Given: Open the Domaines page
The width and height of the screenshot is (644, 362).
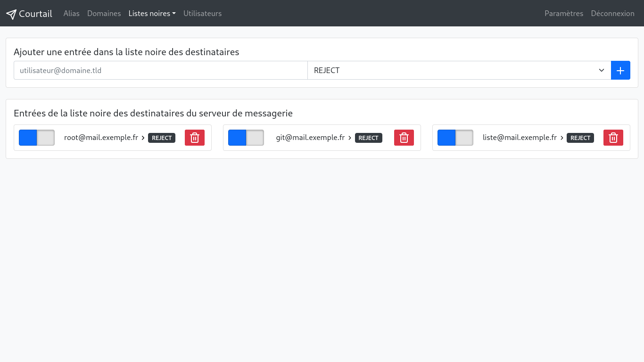Looking at the screenshot, I should pos(104,14).
